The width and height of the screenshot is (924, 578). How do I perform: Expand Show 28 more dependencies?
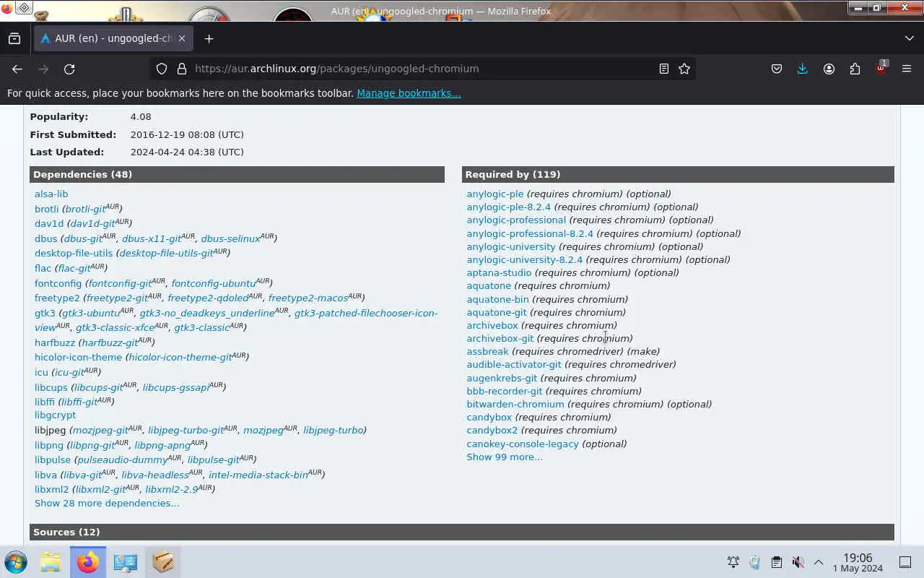click(x=107, y=503)
